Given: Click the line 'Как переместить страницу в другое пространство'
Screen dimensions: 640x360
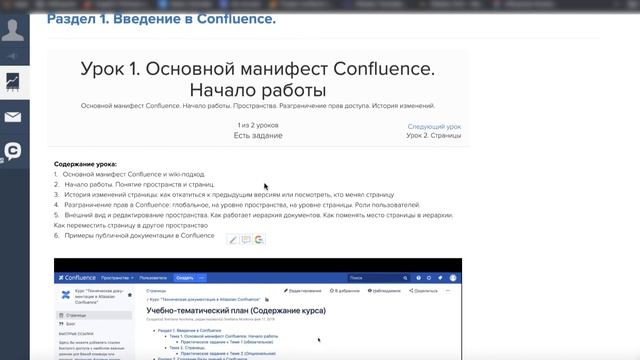Looking at the screenshot, I should point(131,225).
